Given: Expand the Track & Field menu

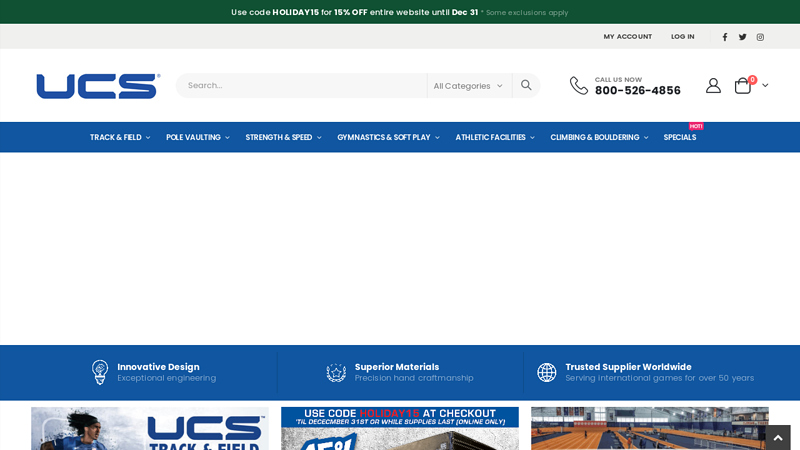Looking at the screenshot, I should coord(120,137).
